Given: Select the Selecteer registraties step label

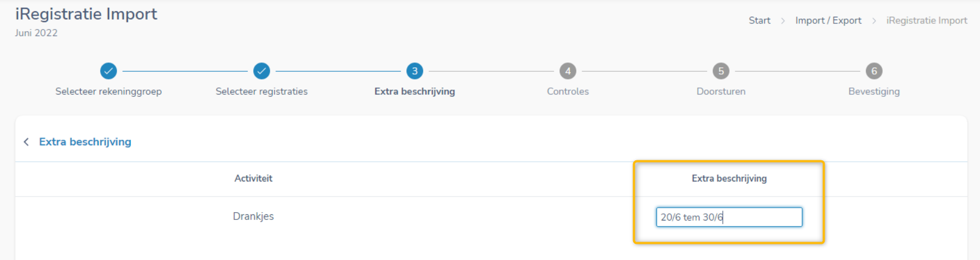Looking at the screenshot, I should tap(262, 91).
